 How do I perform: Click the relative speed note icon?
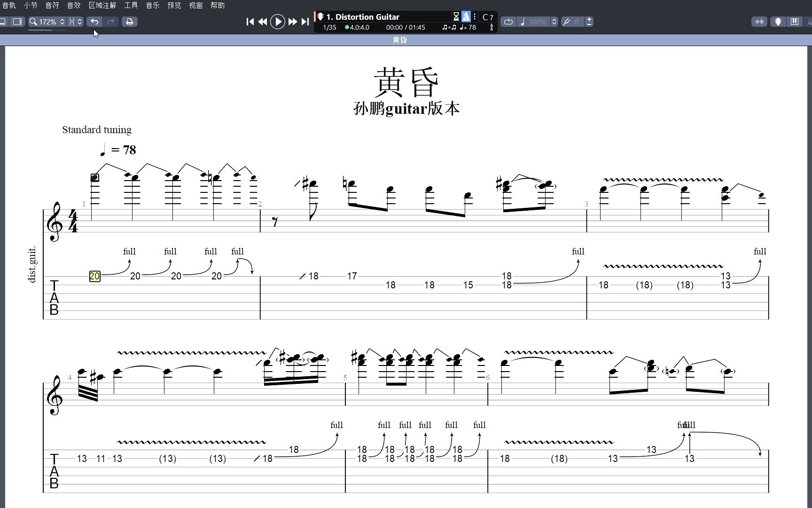(523, 22)
